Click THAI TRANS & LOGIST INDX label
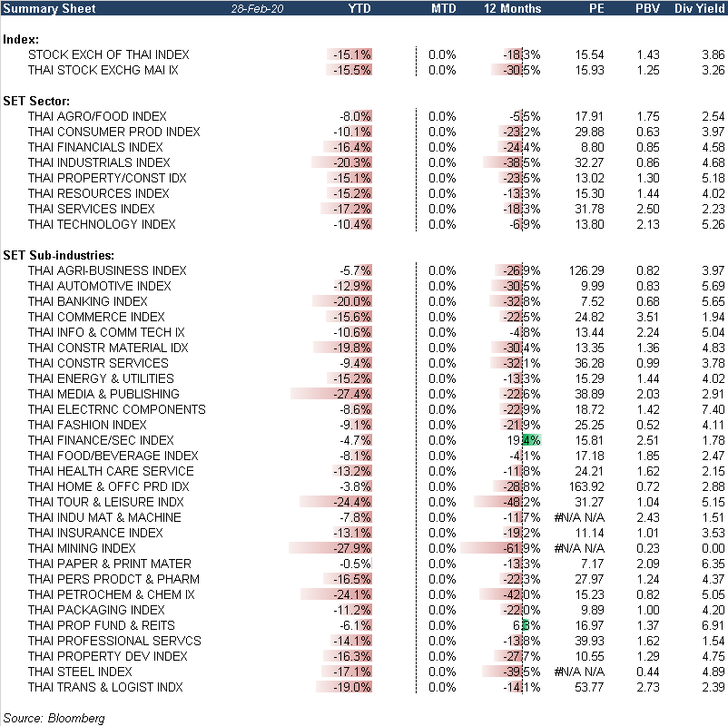This screenshot has width=728, height=726. tap(105, 687)
